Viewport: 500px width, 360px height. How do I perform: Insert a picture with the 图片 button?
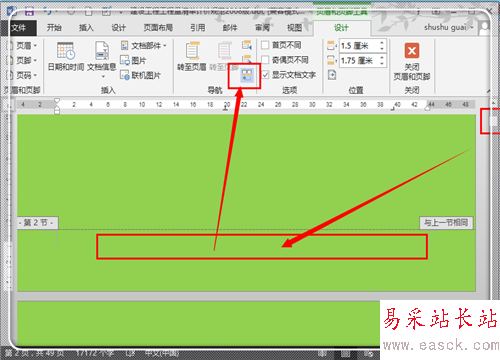click(x=133, y=60)
